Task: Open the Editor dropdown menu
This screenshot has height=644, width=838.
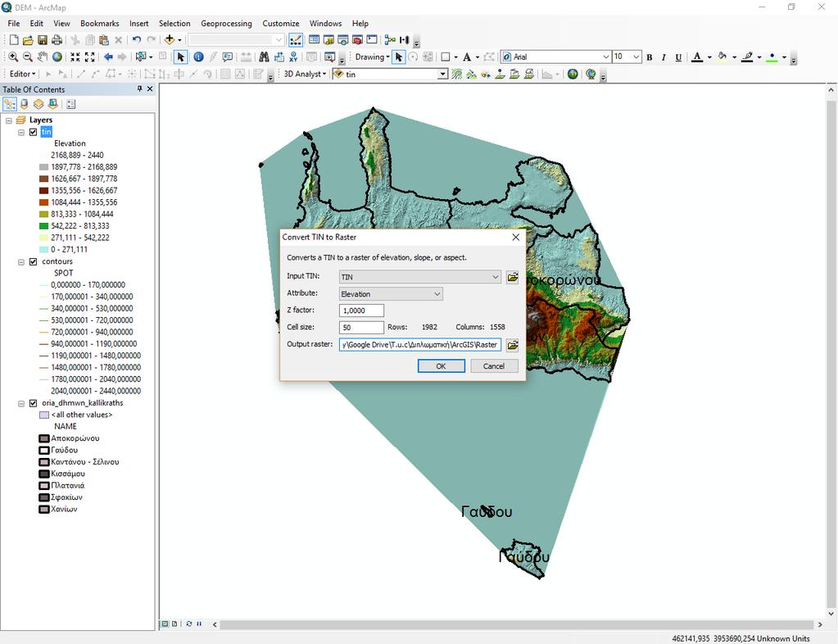Action: 22,74
